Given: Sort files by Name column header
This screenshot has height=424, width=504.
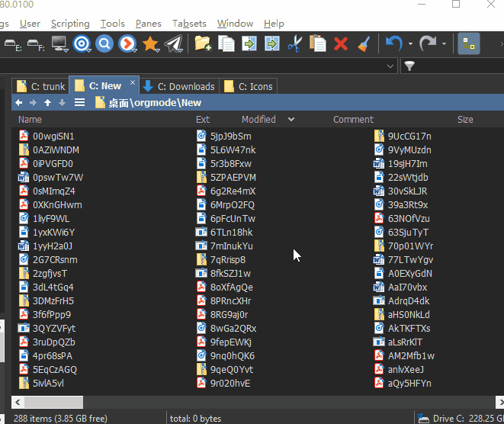Looking at the screenshot, I should coord(30,120).
